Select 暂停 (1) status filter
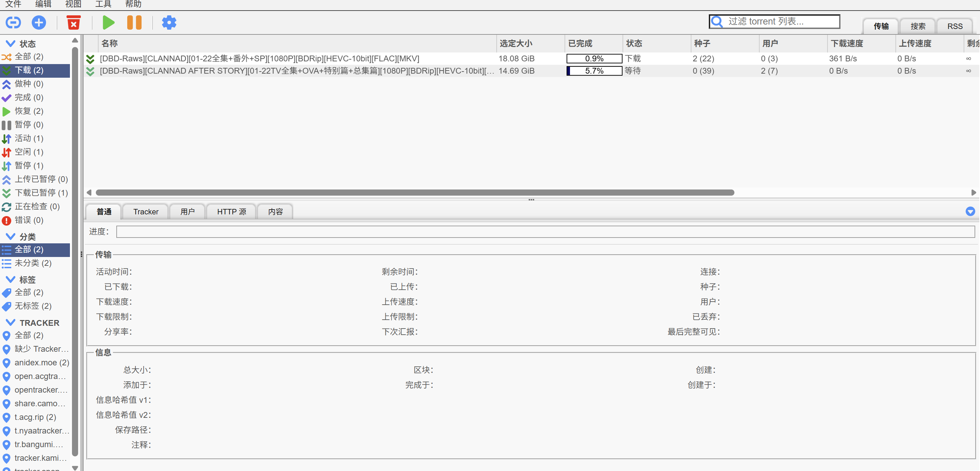This screenshot has height=471, width=980. 35,166
